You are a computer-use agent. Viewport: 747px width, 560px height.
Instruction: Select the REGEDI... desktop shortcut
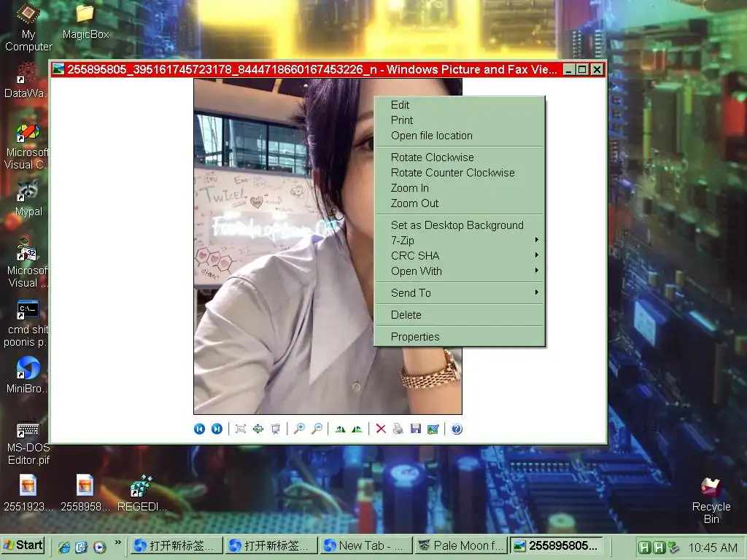(x=142, y=493)
